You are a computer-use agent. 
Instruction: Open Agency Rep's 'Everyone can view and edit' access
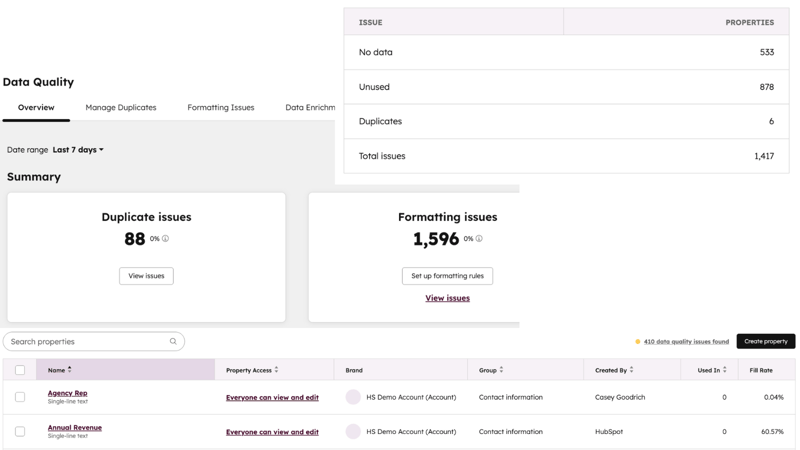pos(272,397)
